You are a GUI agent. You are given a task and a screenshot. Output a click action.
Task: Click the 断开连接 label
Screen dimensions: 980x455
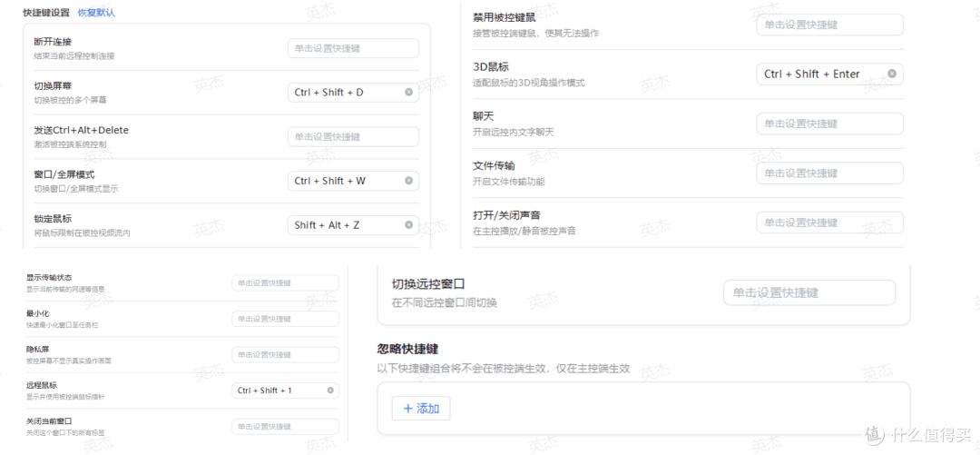[x=53, y=41]
